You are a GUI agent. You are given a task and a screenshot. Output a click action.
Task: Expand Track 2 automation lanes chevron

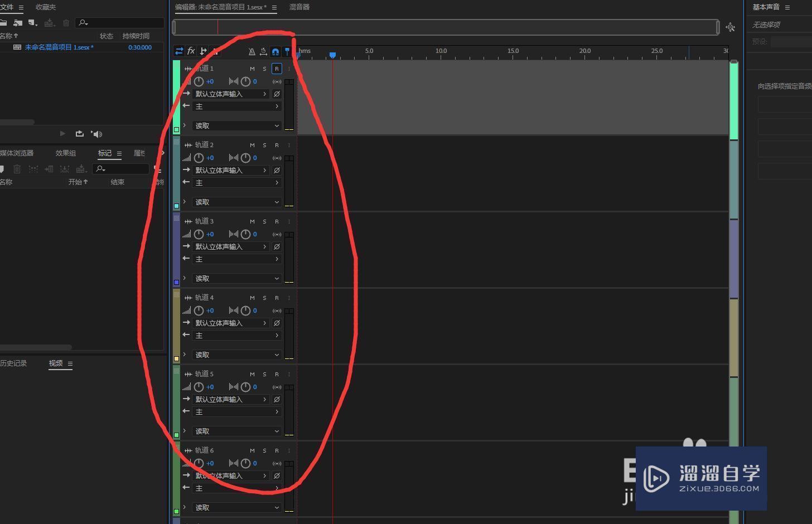[185, 202]
